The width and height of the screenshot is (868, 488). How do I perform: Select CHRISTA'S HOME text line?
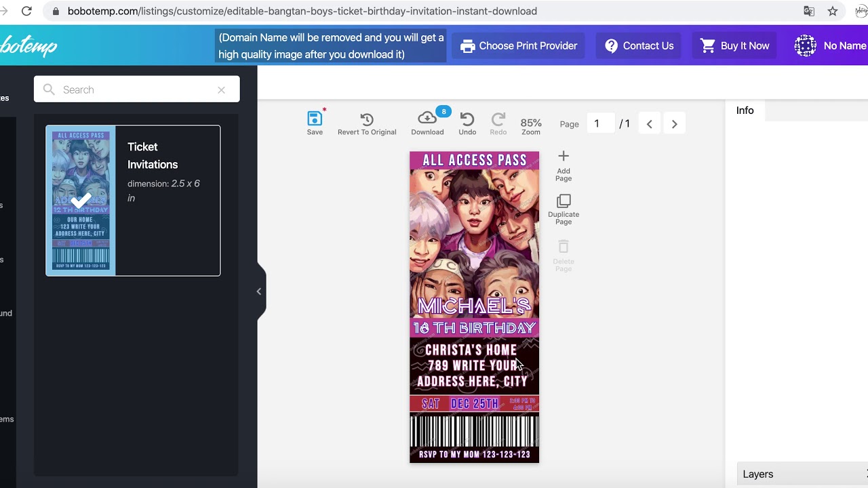471,350
